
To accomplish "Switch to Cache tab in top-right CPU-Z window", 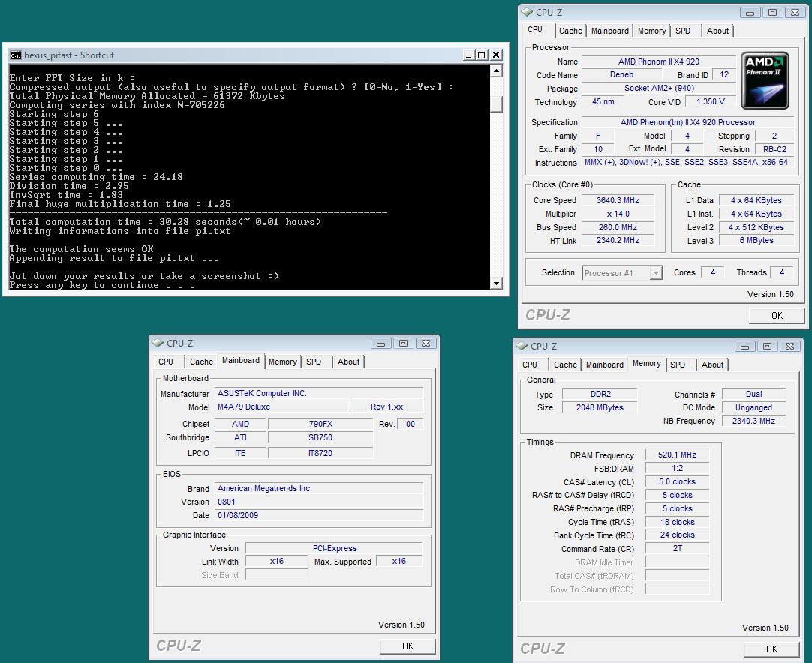I will [x=570, y=31].
